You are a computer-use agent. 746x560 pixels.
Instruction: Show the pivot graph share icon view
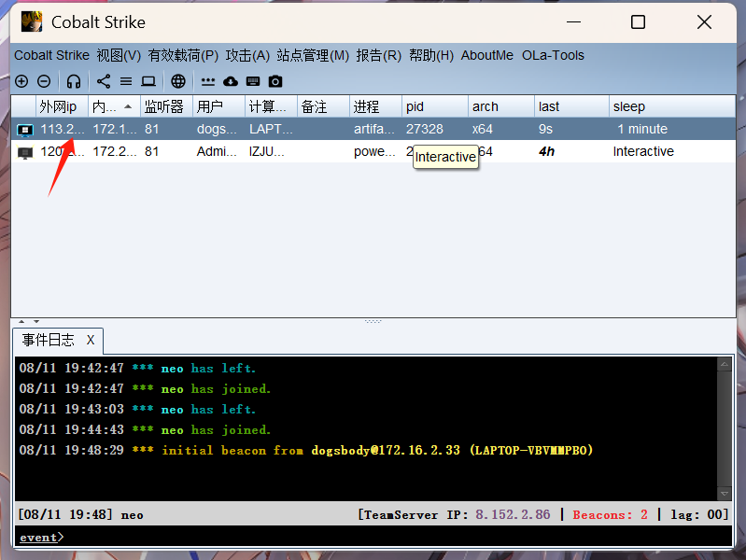pyautogui.click(x=104, y=81)
